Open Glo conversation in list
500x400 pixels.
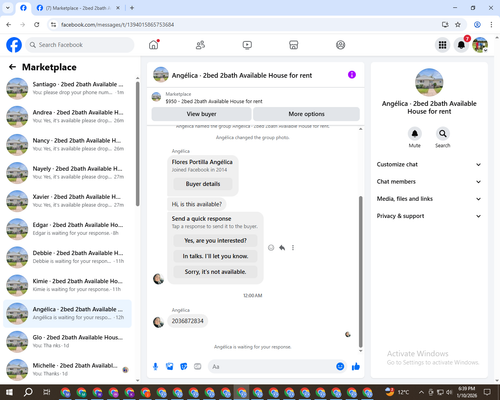(x=67, y=341)
